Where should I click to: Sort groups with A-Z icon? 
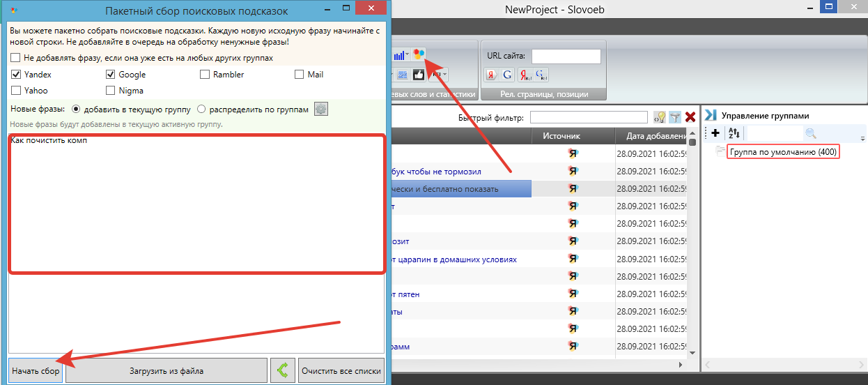point(734,133)
